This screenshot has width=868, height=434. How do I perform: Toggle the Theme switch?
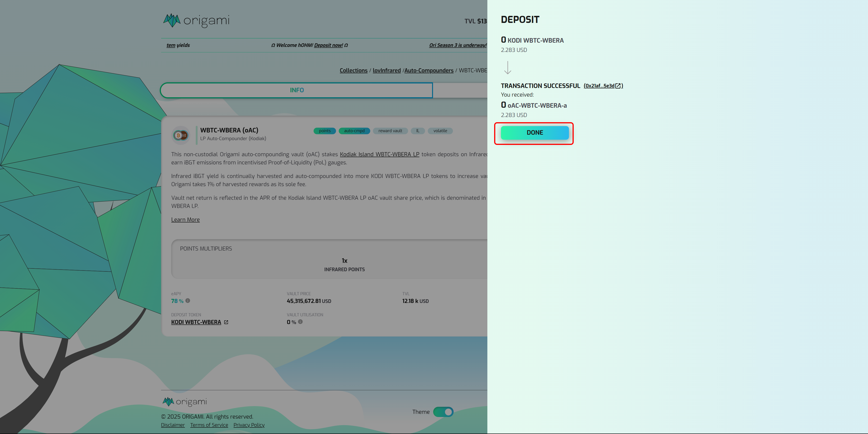[x=443, y=412]
